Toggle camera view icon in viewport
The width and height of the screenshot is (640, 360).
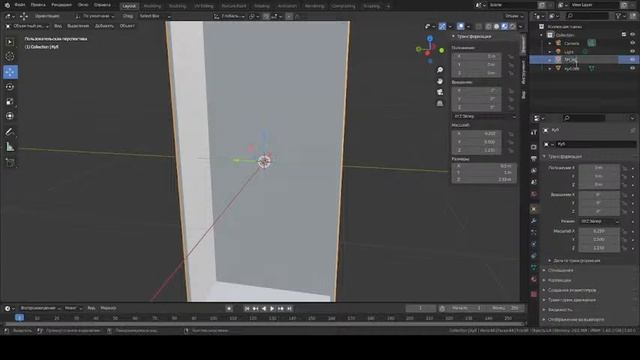(440, 92)
